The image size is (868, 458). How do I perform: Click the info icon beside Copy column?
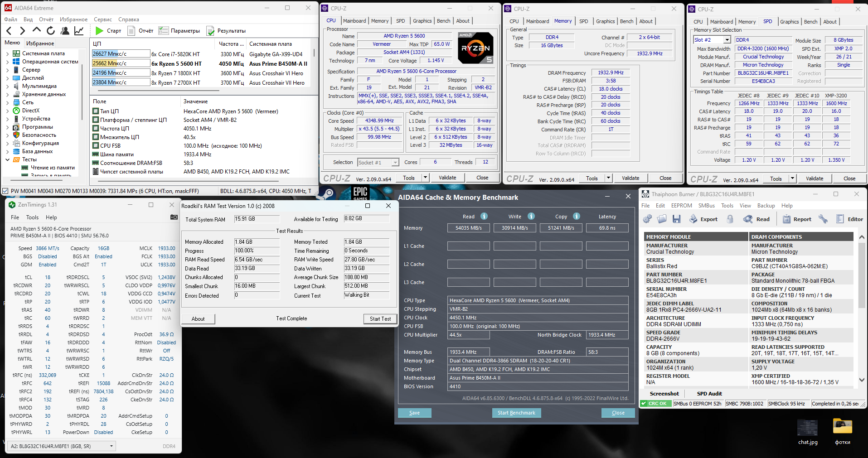pyautogui.click(x=577, y=216)
